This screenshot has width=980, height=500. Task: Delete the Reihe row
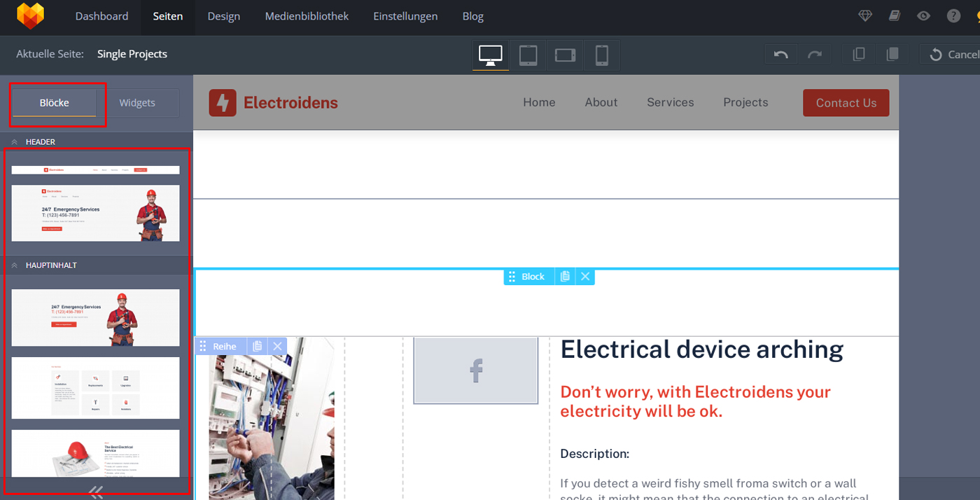[x=277, y=346]
